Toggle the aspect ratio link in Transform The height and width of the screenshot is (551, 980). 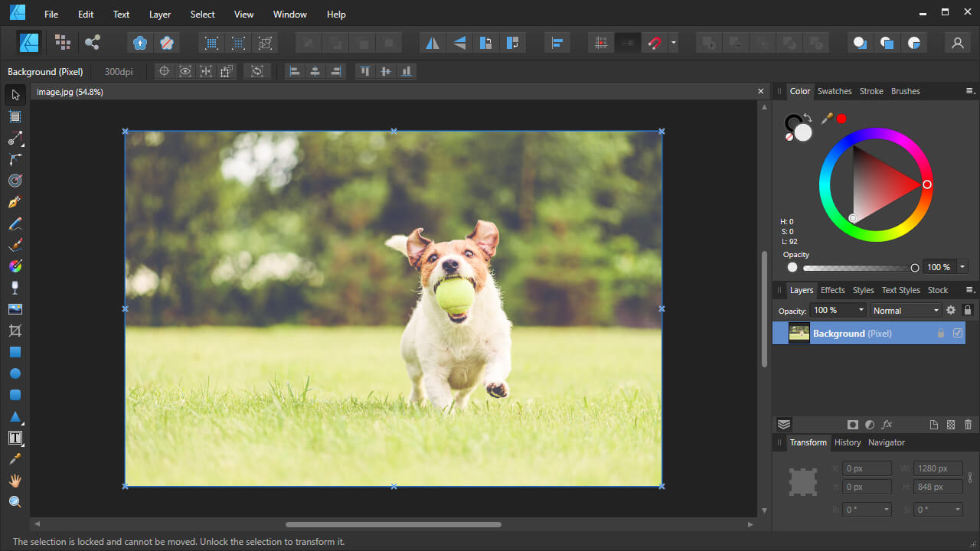[970, 478]
